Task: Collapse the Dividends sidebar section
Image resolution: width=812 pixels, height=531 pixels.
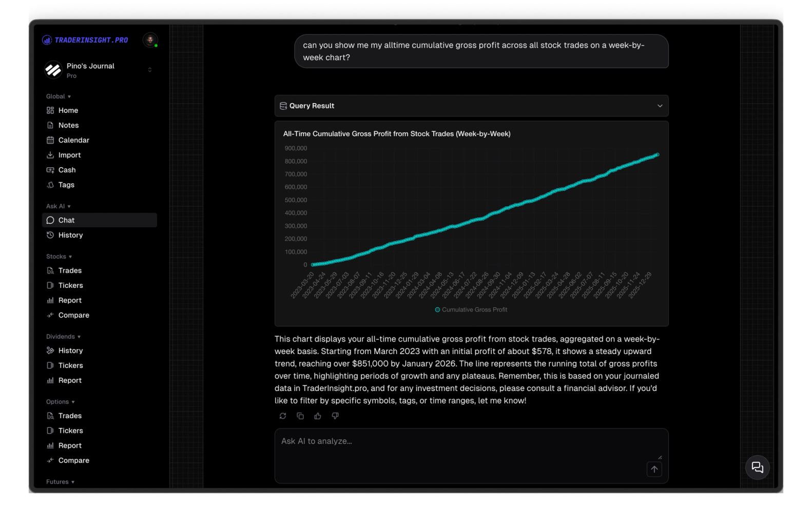Action: (64, 337)
